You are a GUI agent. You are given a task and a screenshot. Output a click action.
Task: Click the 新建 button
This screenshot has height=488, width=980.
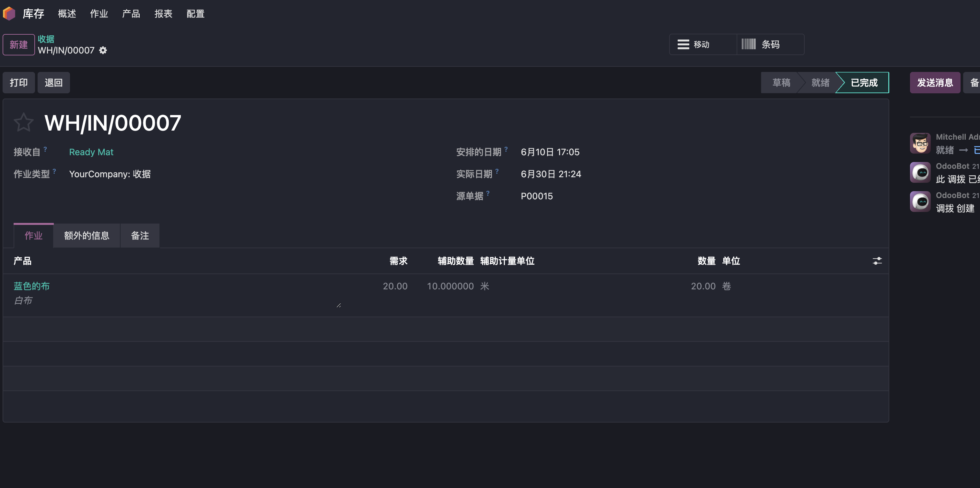coord(19,44)
